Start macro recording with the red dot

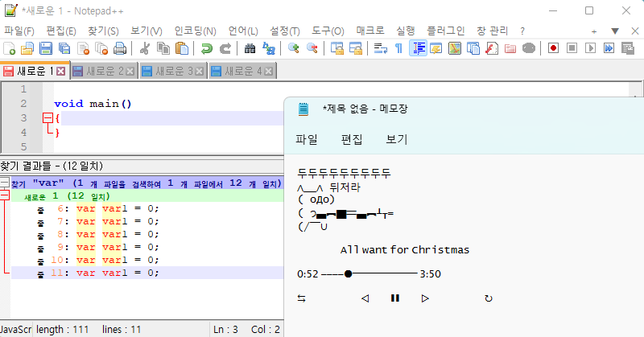point(553,48)
